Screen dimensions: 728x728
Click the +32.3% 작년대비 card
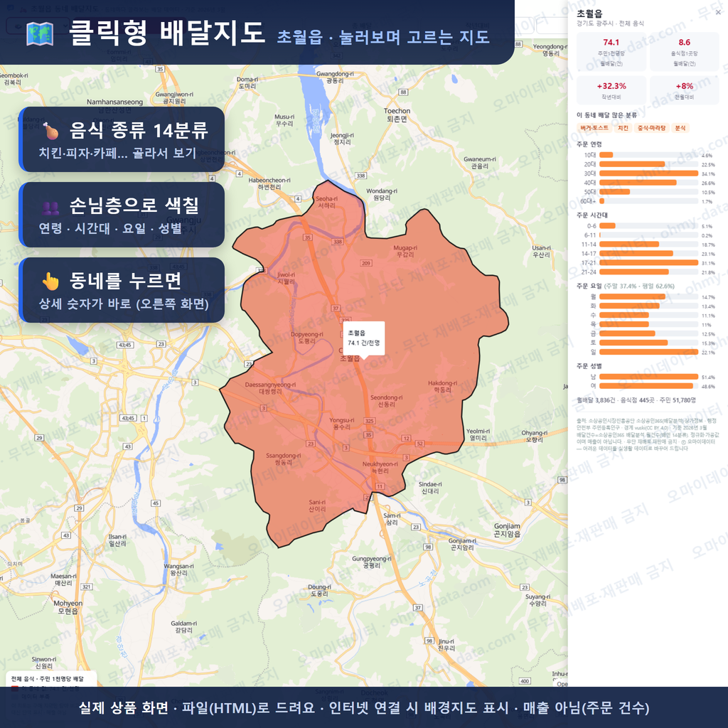click(611, 90)
